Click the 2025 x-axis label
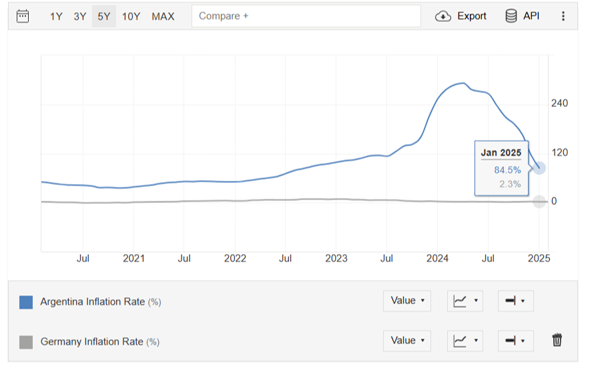The image size is (590, 375). (539, 258)
